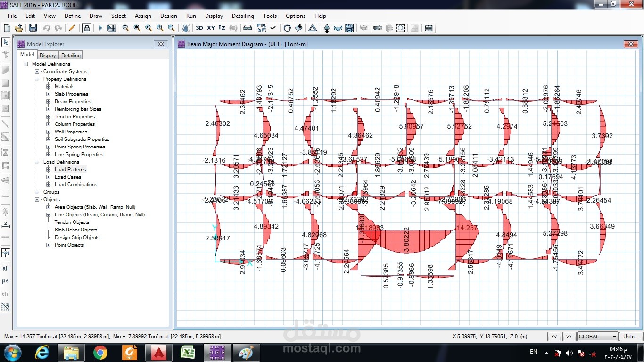The image size is (644, 362).
Task: Click the Units... button
Action: (x=630, y=337)
